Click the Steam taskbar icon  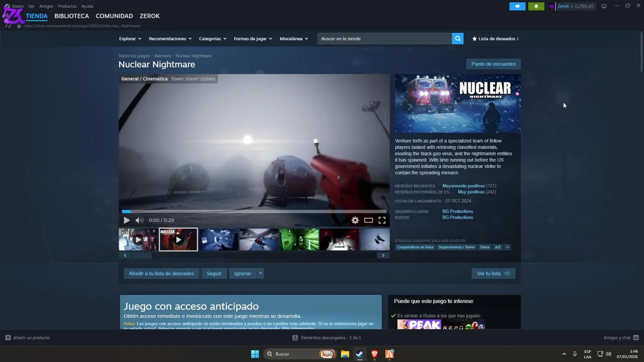359,354
